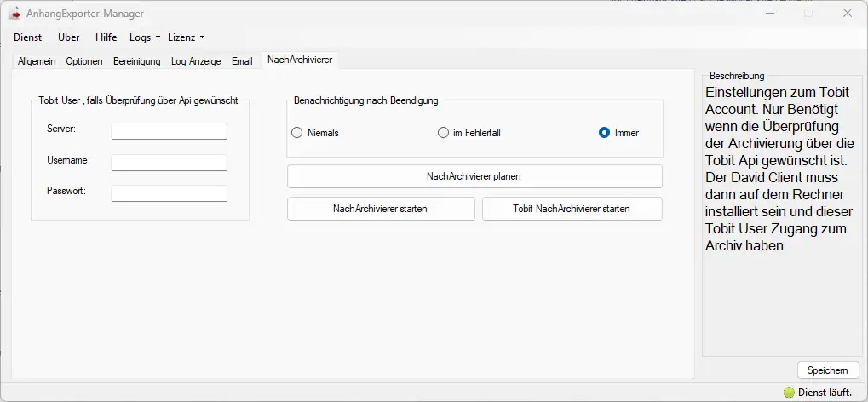This screenshot has width=868, height=402.
Task: Go to the Bereinigung tab
Action: point(137,61)
